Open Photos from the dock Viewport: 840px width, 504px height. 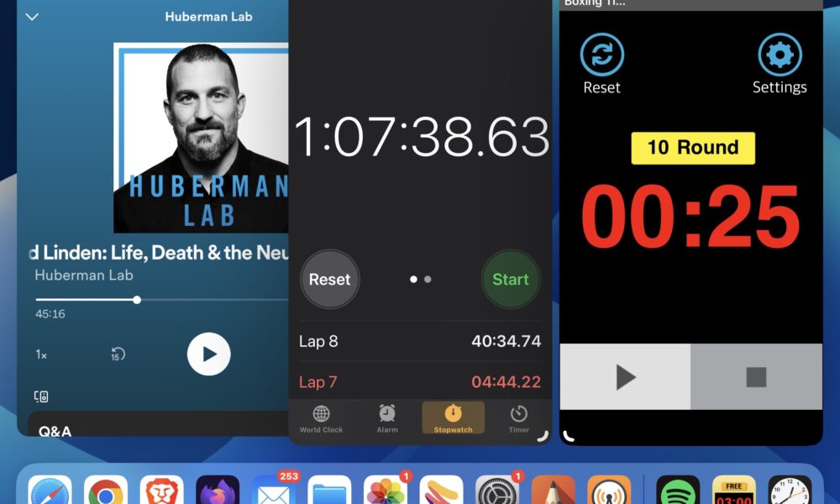386,490
